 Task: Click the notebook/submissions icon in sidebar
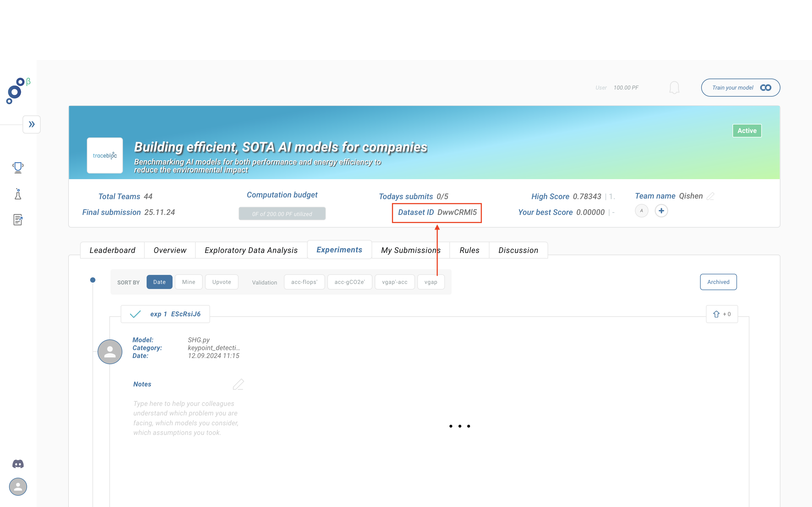17,220
